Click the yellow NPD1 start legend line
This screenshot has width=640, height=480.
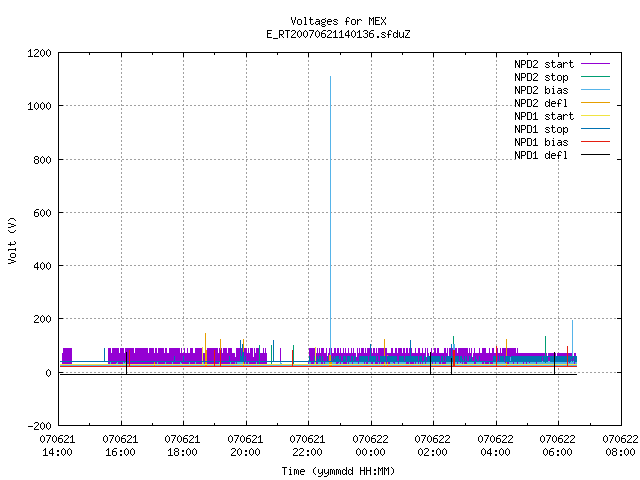tap(596, 116)
